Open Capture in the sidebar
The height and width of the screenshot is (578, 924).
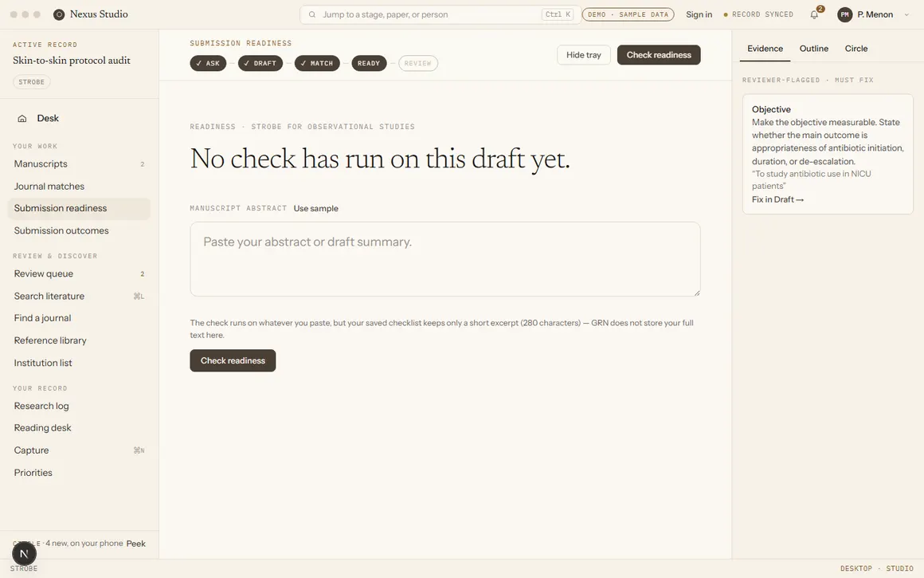click(79, 450)
